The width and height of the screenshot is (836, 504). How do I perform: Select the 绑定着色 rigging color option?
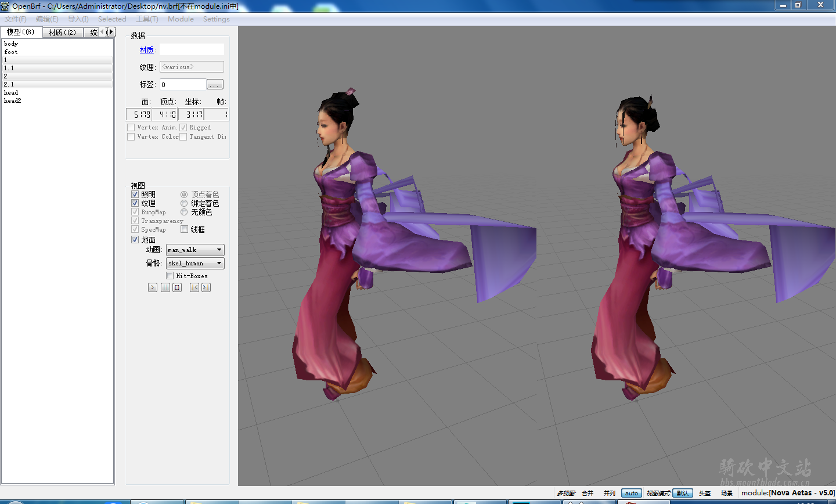point(184,203)
